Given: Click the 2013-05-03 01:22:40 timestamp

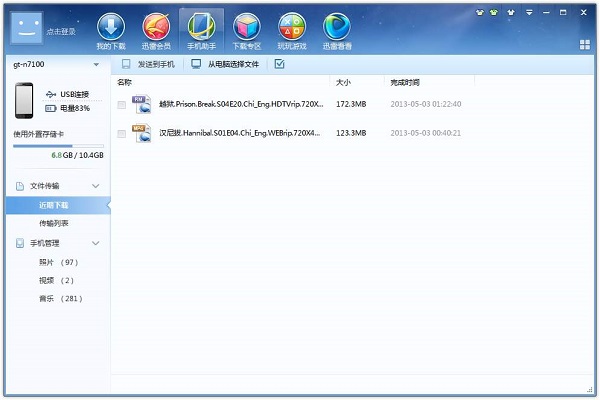Looking at the screenshot, I should [426, 104].
